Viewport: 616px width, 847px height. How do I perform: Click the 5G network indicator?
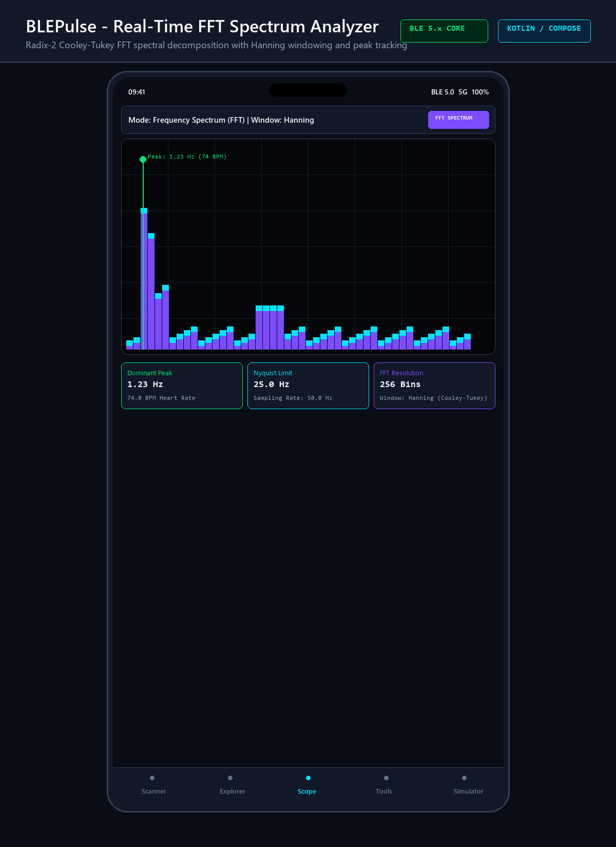click(463, 92)
